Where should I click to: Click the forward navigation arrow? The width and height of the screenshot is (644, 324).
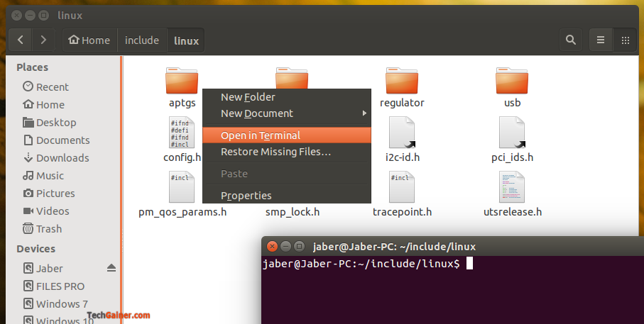[x=43, y=40]
